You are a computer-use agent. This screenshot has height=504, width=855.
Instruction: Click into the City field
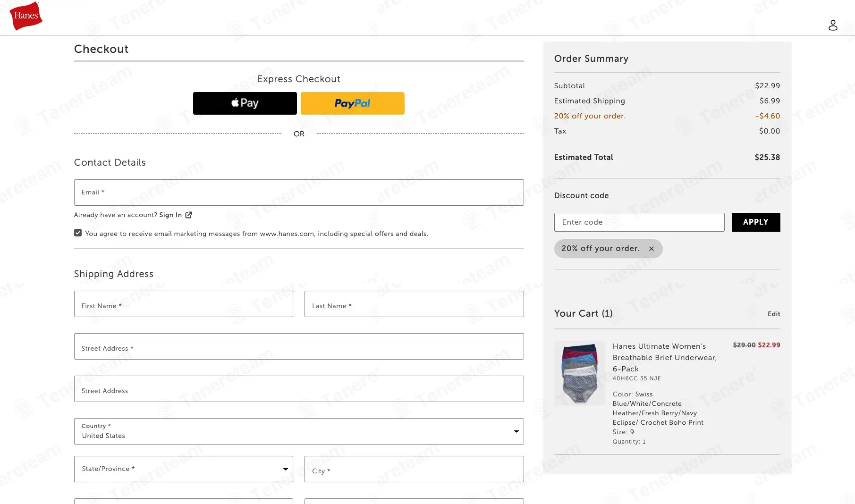pyautogui.click(x=414, y=469)
